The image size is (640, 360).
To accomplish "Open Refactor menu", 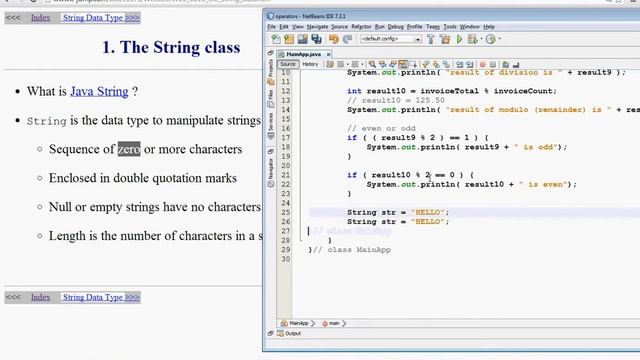I will [x=361, y=27].
